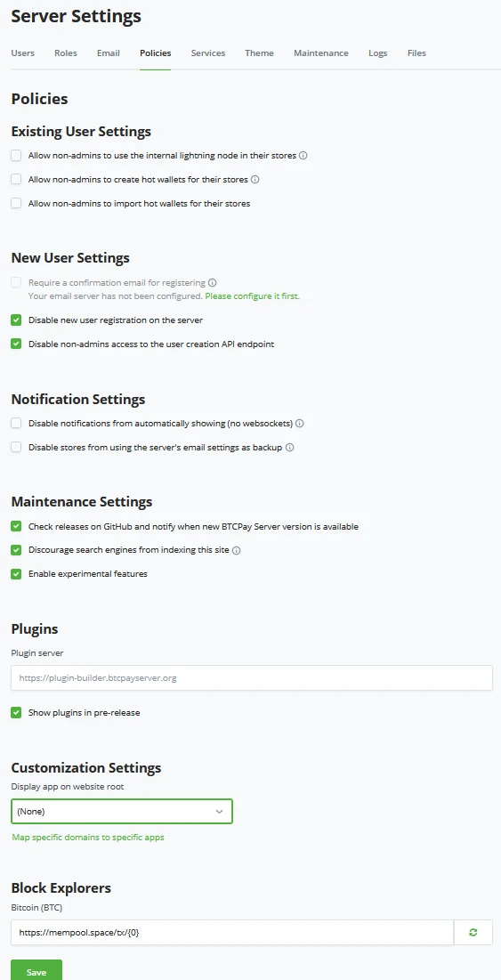The height and width of the screenshot is (980, 501).
Task: Go to the Logs tab
Action: 378,53
